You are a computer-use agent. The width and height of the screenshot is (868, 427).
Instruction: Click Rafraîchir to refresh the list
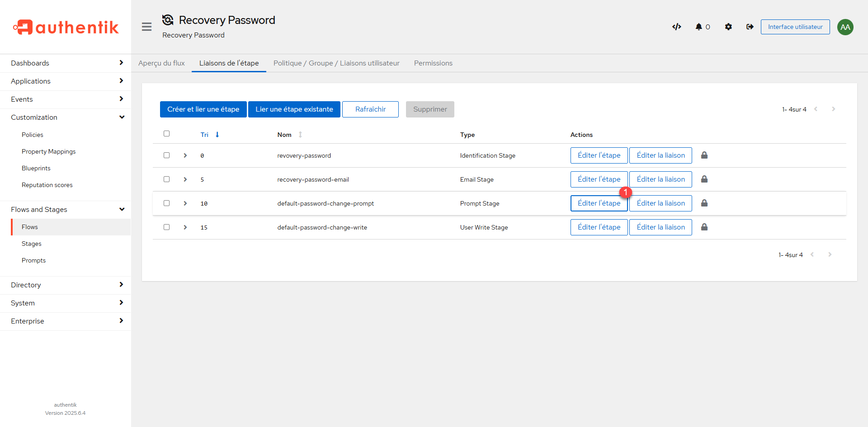click(370, 109)
